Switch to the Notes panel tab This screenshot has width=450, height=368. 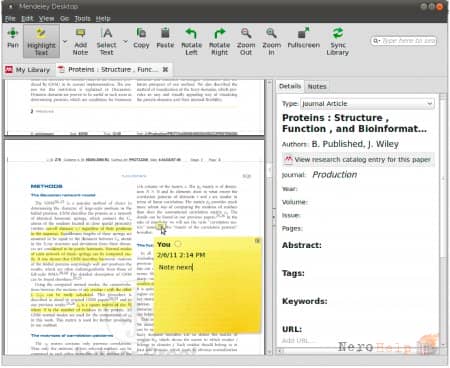(317, 86)
